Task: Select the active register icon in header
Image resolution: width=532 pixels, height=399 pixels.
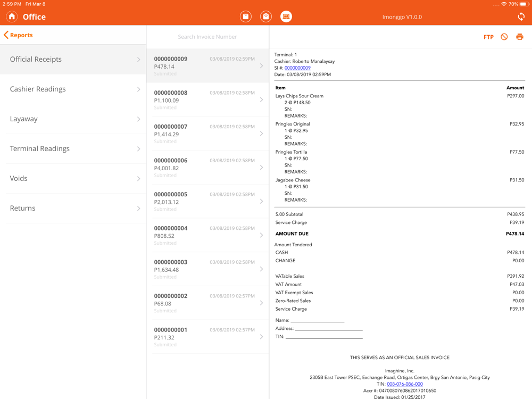Action: point(286,16)
